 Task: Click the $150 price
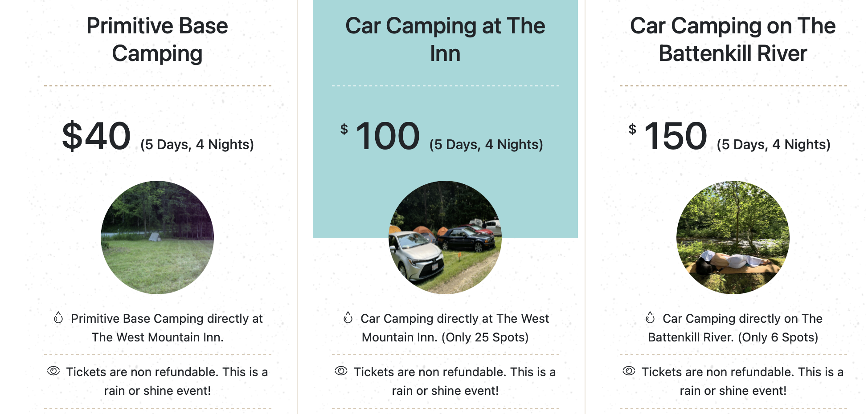coord(668,136)
